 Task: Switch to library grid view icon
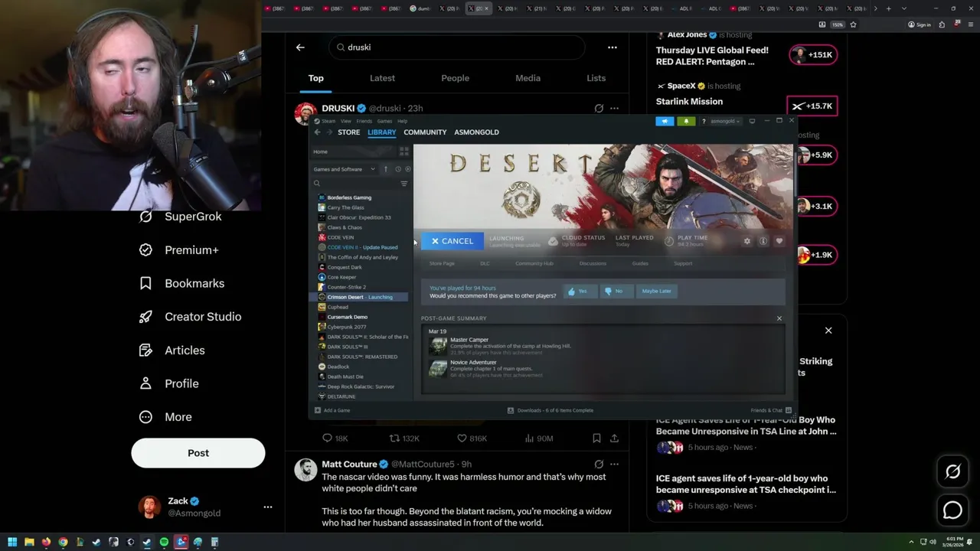[x=403, y=152]
